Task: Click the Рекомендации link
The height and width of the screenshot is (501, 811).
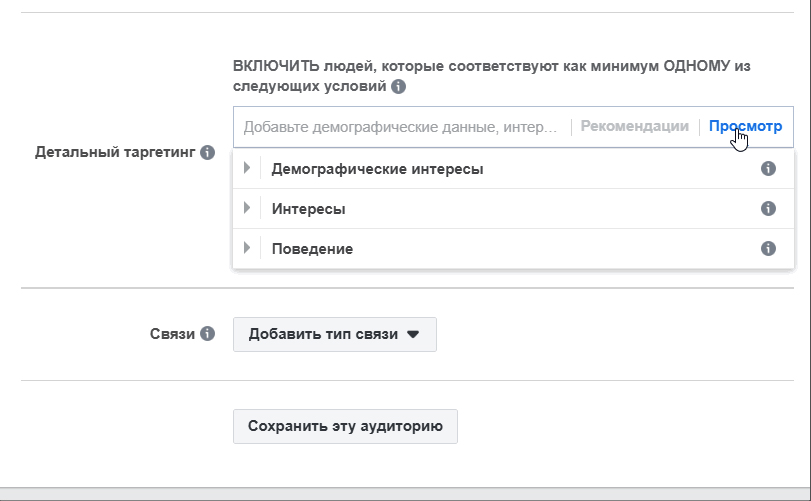Action: 634,127
